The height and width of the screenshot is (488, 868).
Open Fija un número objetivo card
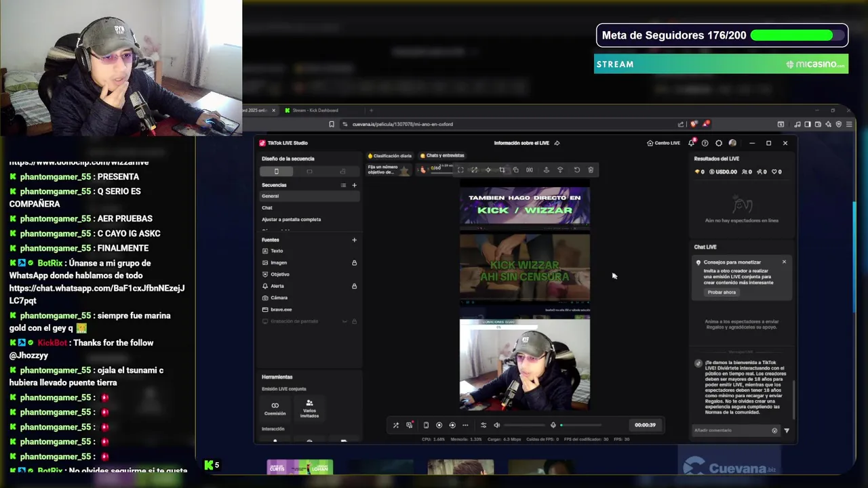[389, 169]
